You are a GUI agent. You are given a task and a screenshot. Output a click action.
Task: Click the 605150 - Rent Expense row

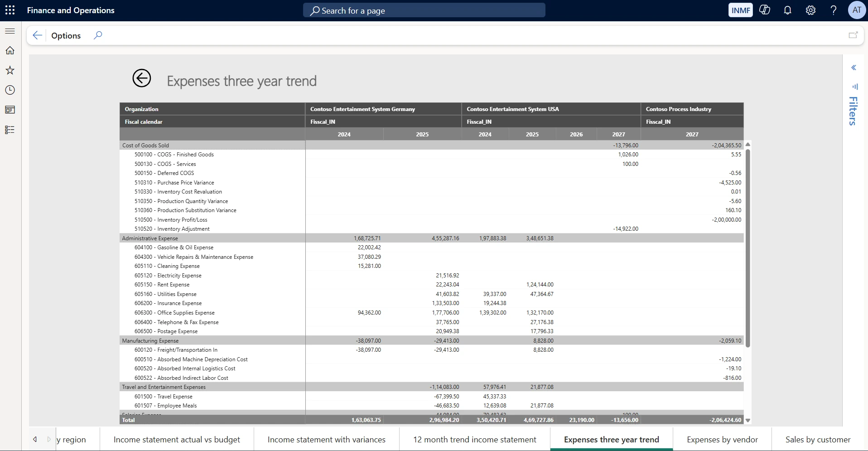click(432, 285)
